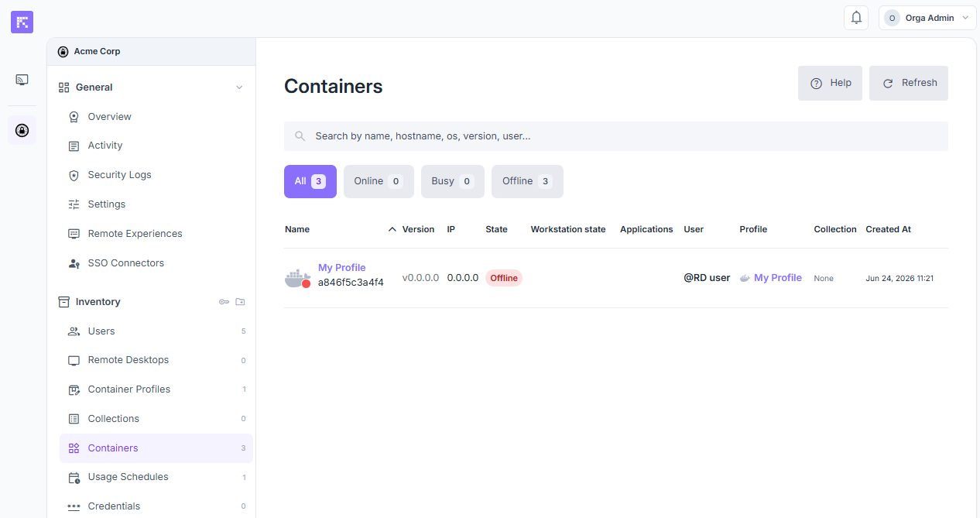Click container ID a846f5c3a4f4
The image size is (980, 518).
click(351, 283)
